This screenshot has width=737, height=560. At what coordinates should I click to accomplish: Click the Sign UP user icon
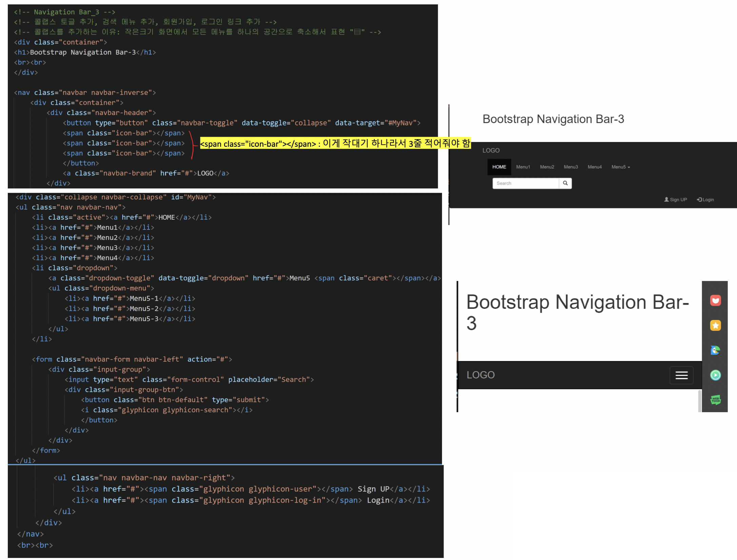[x=666, y=200]
